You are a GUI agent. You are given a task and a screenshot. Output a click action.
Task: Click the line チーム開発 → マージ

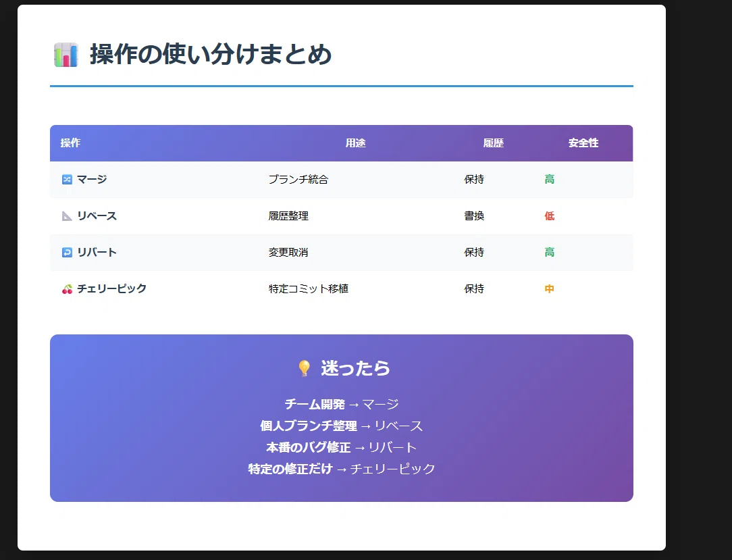(x=342, y=404)
